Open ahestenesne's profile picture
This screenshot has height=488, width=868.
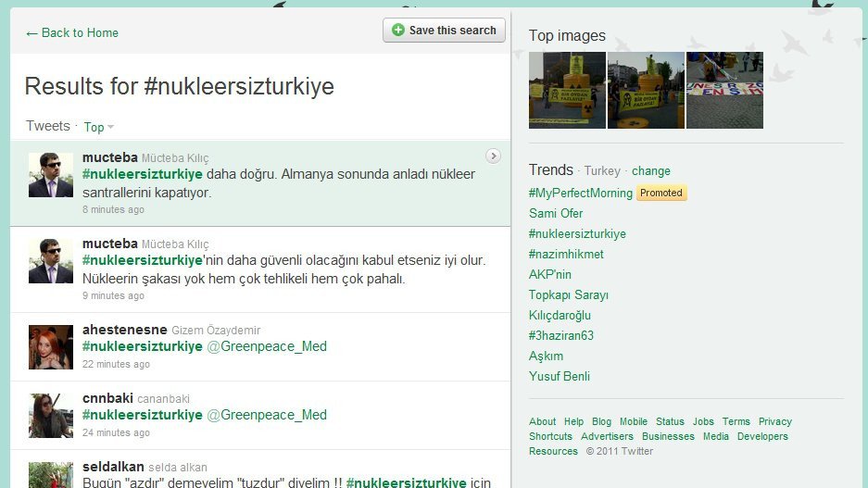point(51,347)
